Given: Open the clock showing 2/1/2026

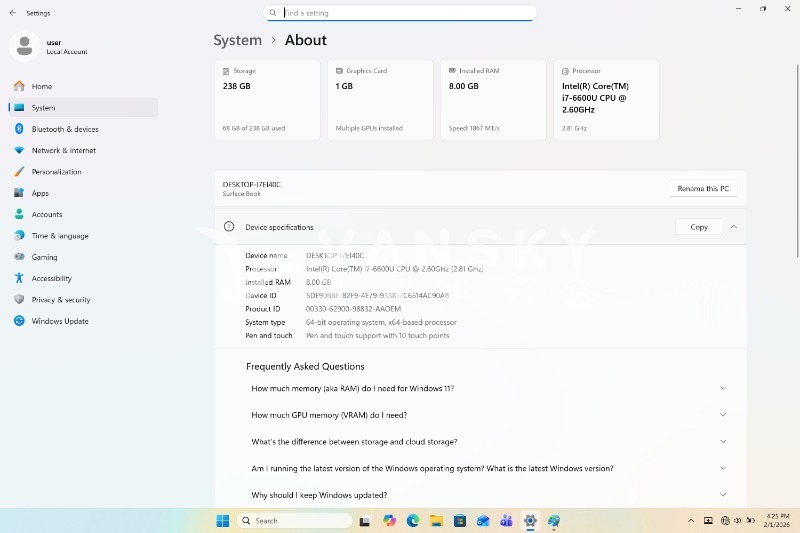Looking at the screenshot, I should pyautogui.click(x=777, y=521).
